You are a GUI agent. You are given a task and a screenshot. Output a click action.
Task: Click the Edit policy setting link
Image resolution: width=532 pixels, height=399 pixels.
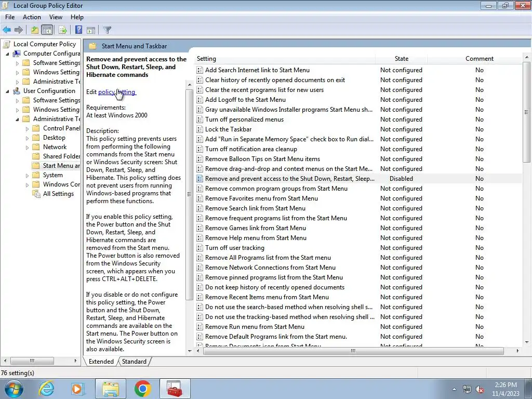pyautogui.click(x=117, y=92)
